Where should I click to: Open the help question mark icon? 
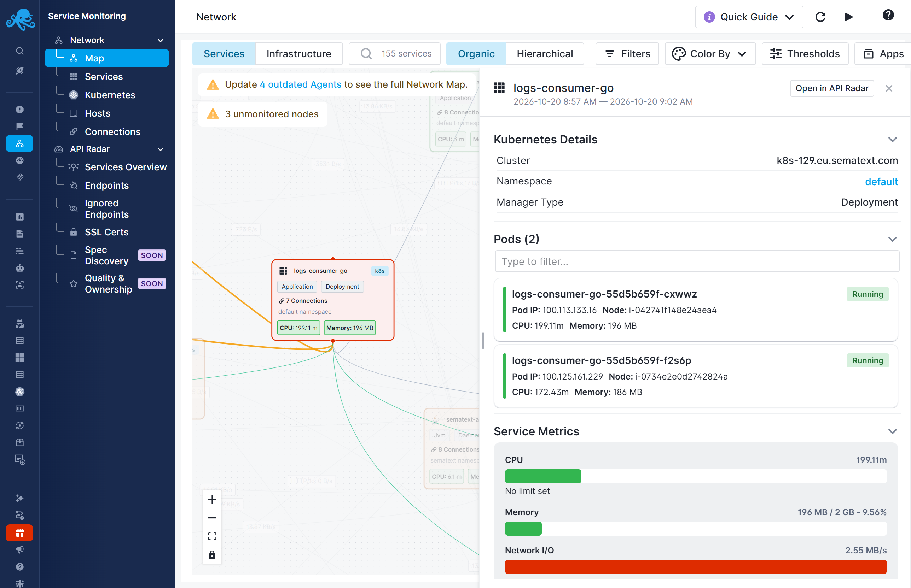pos(888,15)
